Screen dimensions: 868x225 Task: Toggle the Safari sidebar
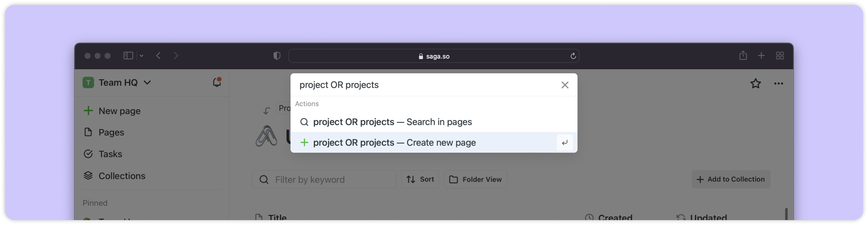128,56
